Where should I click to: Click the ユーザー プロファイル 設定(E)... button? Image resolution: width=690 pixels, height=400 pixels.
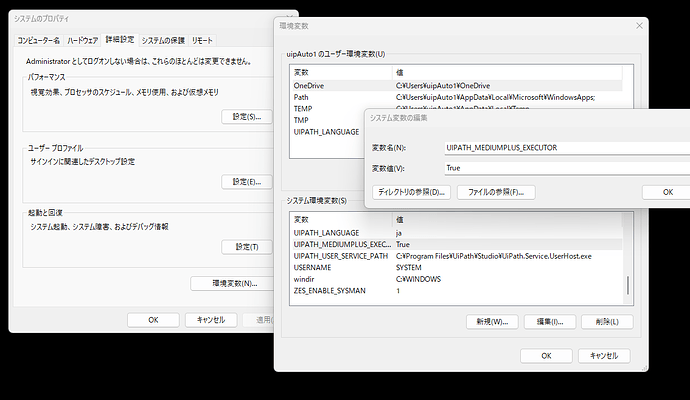pyautogui.click(x=247, y=182)
